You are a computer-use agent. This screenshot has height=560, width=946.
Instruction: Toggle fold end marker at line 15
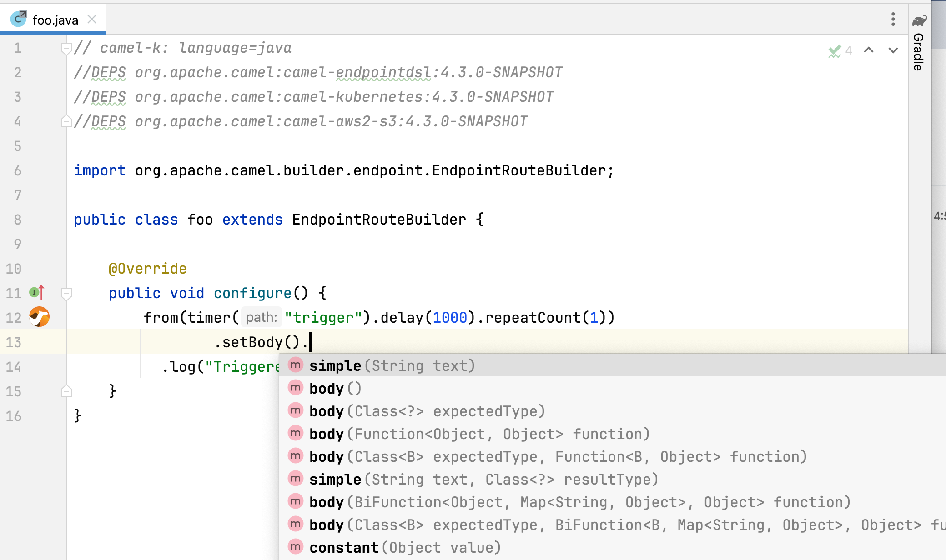66,391
